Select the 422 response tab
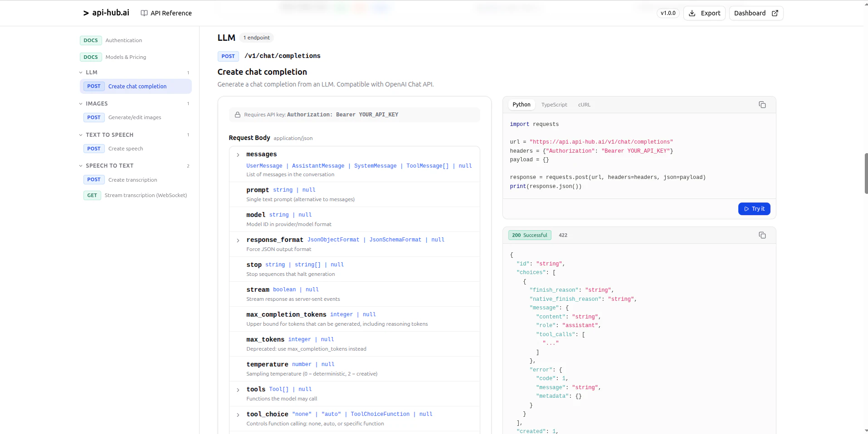This screenshot has height=434, width=868. tap(563, 235)
